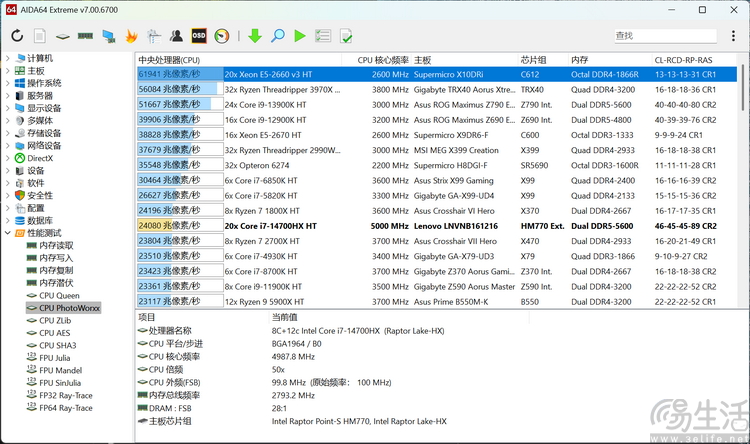Click the report checkmark toolbar icon
Image resolution: width=750 pixels, height=444 pixels.
(346, 36)
